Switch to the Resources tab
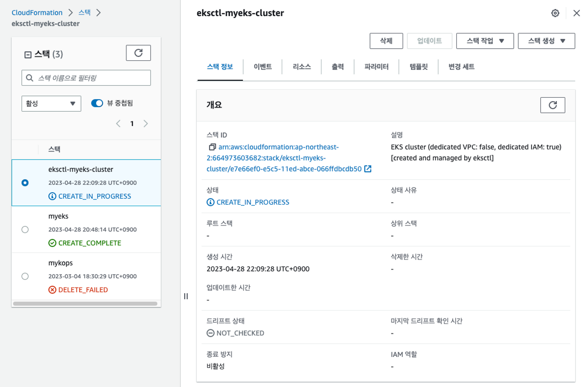The image size is (588, 387). click(302, 67)
